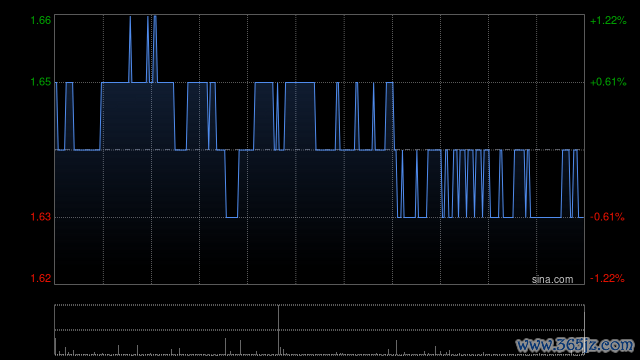Image resolution: width=640 pixels, height=360 pixels.
Task: Click the -0.61% percentage label
Action: [607, 217]
